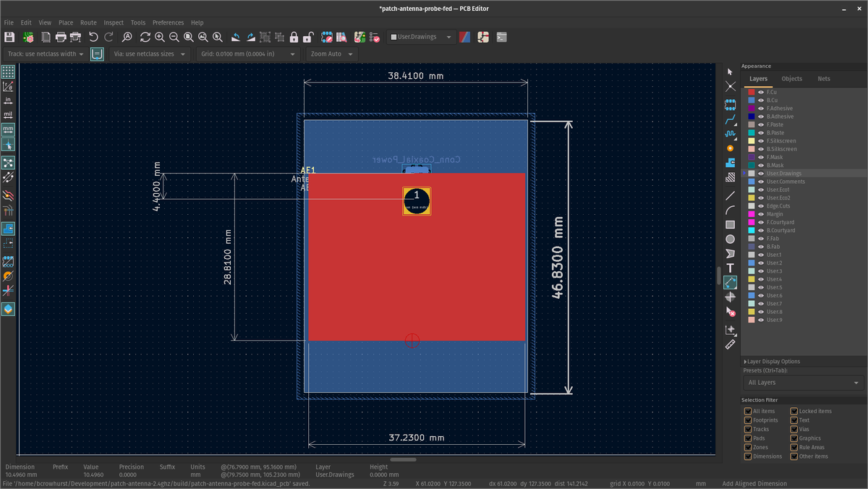Toggle visibility of Edge.Cuts layer

[761, 206]
